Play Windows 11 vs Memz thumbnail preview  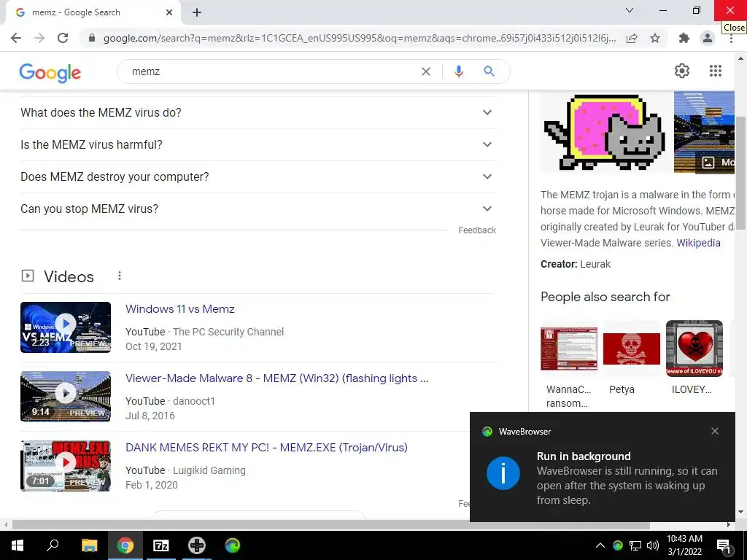pos(66,327)
